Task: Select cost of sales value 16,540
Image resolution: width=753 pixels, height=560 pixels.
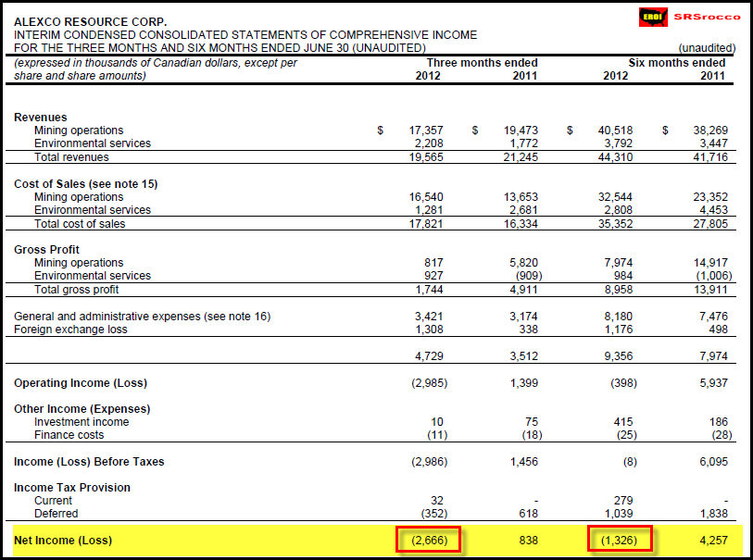Action: (426, 197)
